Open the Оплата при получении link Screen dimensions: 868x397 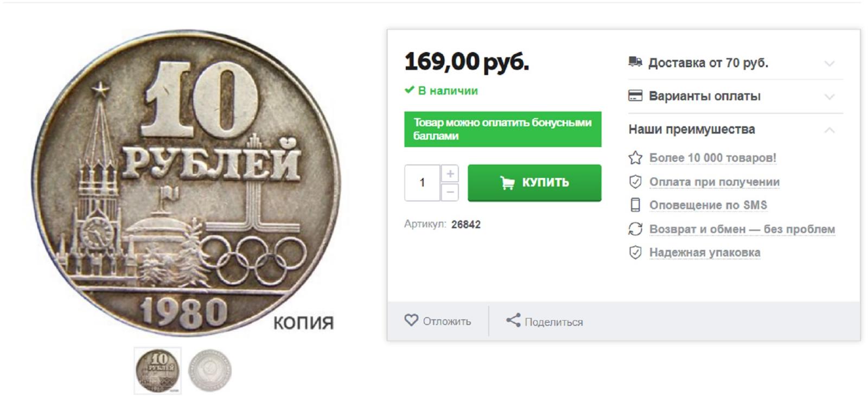(714, 182)
